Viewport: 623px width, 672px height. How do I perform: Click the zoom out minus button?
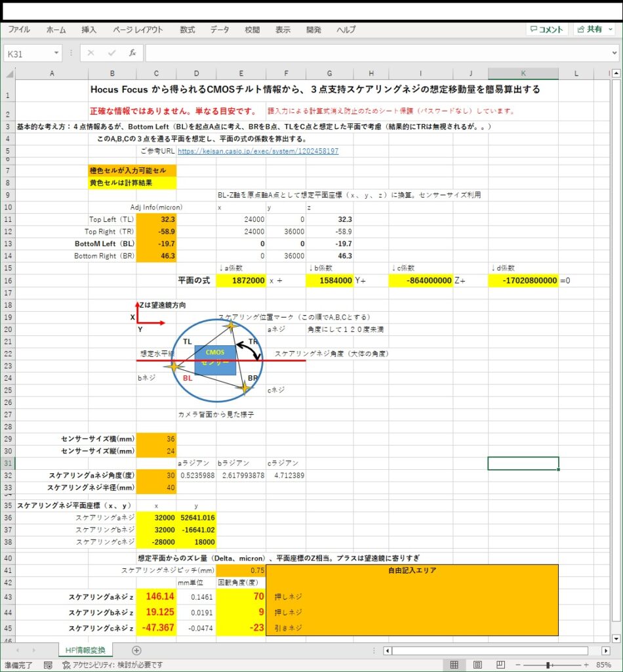(518, 665)
